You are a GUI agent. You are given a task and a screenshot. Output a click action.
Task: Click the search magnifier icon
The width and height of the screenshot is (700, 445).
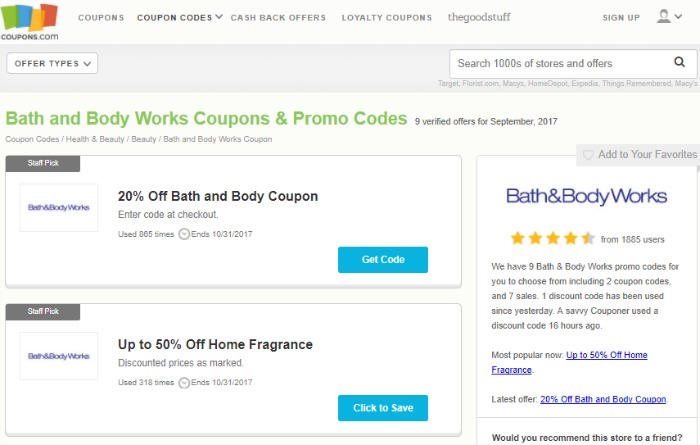coord(679,62)
